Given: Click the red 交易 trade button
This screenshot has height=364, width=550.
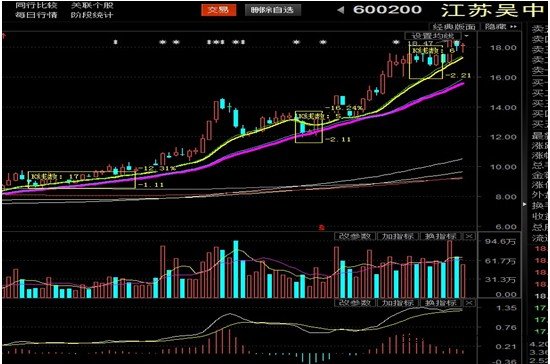Looking at the screenshot, I should (219, 10).
